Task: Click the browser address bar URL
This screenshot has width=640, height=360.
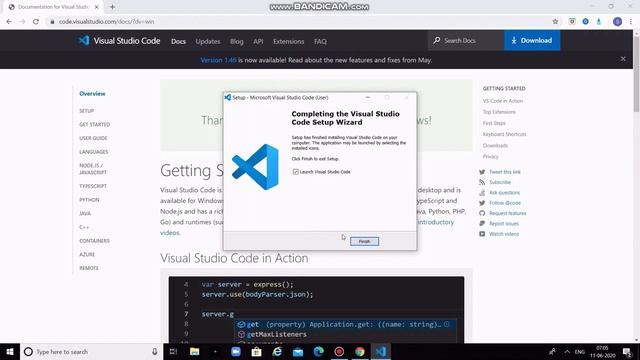Action: click(107, 22)
